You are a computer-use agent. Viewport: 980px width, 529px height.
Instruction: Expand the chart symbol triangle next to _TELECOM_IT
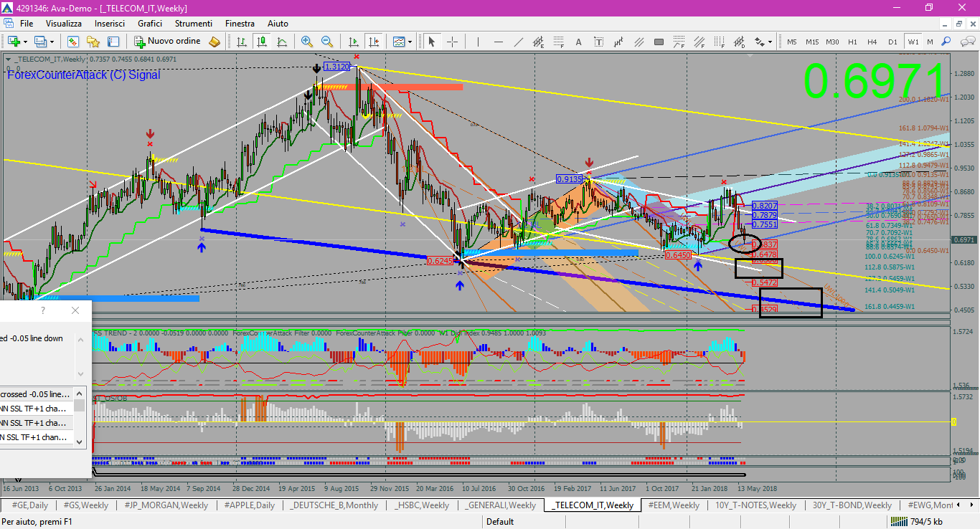tap(7, 59)
